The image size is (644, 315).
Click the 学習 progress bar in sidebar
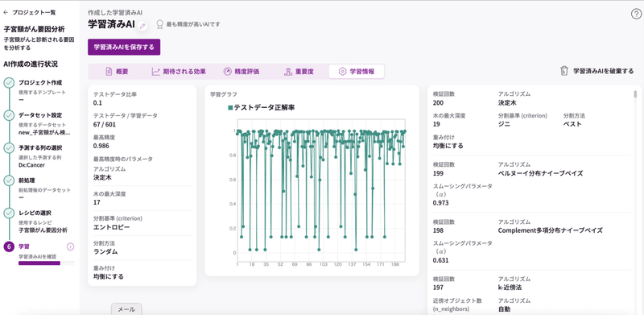[47, 263]
